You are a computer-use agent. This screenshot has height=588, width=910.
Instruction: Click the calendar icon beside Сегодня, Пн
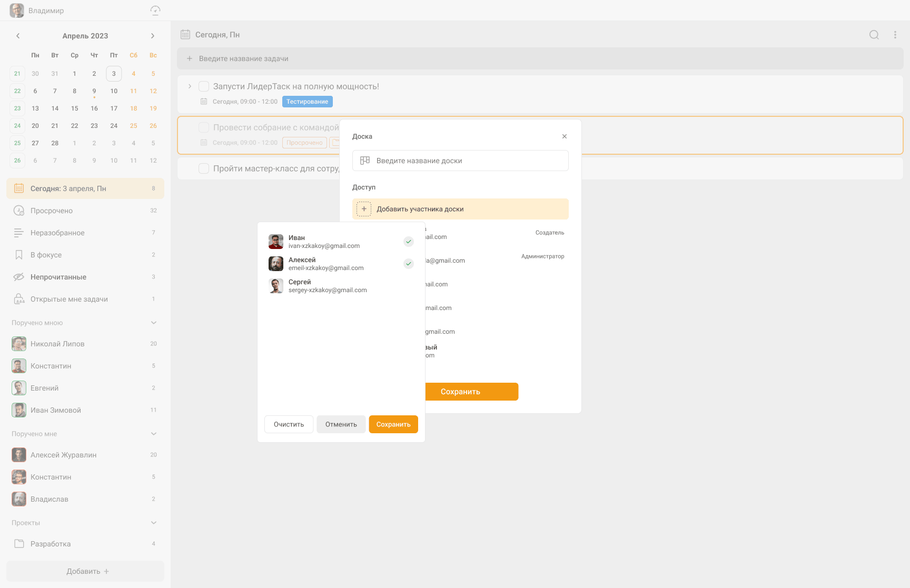(185, 35)
